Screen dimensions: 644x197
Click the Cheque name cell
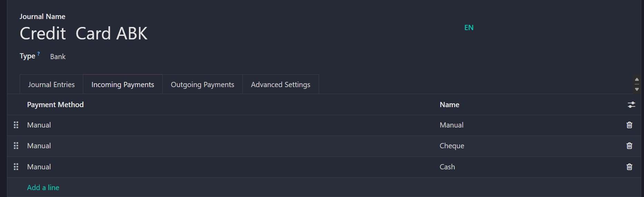pyautogui.click(x=452, y=146)
